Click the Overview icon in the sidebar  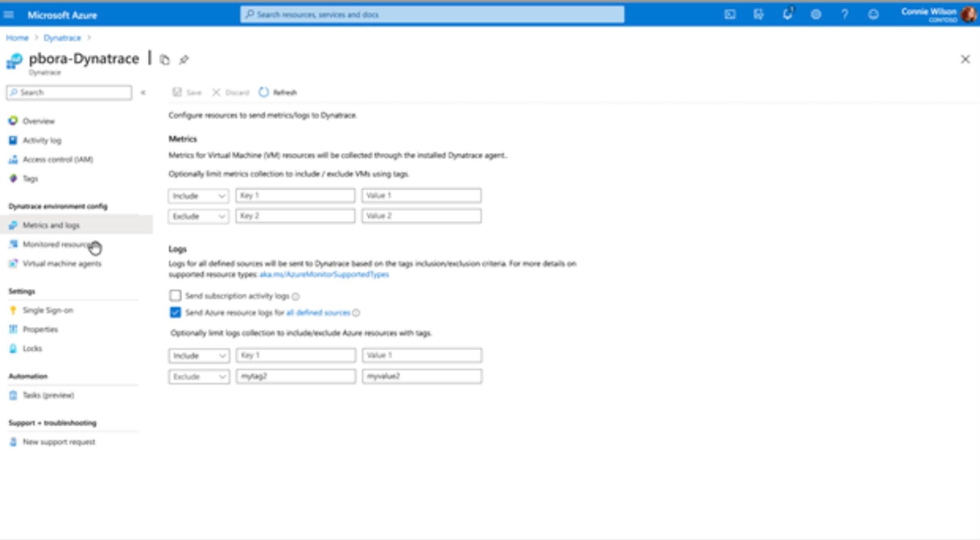point(13,121)
